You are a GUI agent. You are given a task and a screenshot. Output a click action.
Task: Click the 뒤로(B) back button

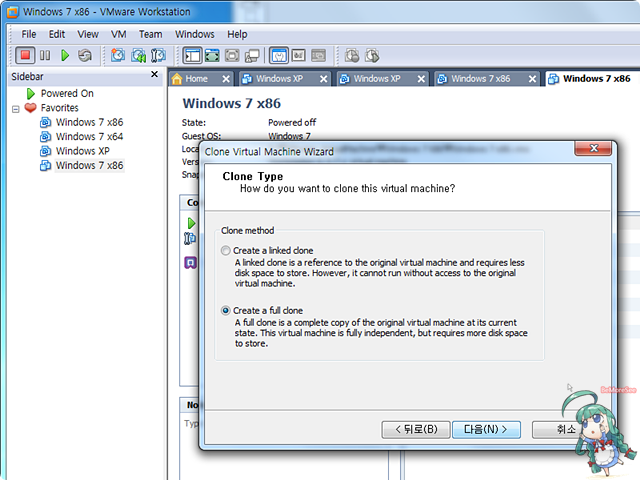(x=416, y=429)
